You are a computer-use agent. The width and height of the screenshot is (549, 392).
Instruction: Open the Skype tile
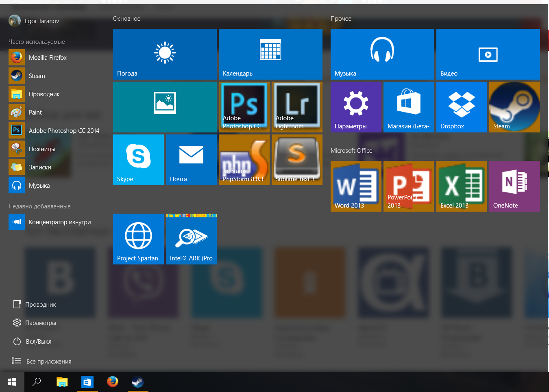point(138,160)
